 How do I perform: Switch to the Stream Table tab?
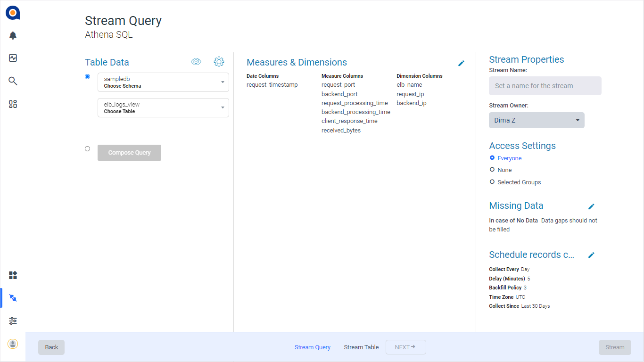[x=361, y=347]
